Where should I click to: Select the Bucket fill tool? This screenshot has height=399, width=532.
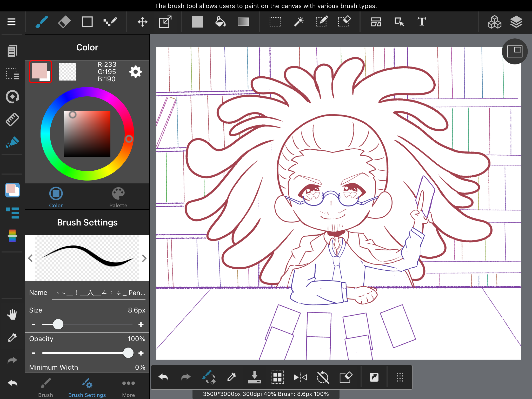(220, 22)
